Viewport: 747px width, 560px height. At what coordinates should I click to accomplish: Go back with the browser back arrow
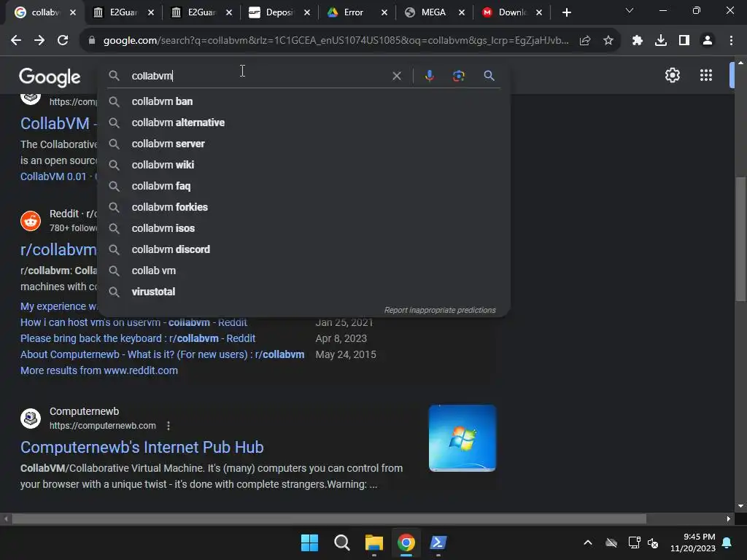[x=16, y=41]
